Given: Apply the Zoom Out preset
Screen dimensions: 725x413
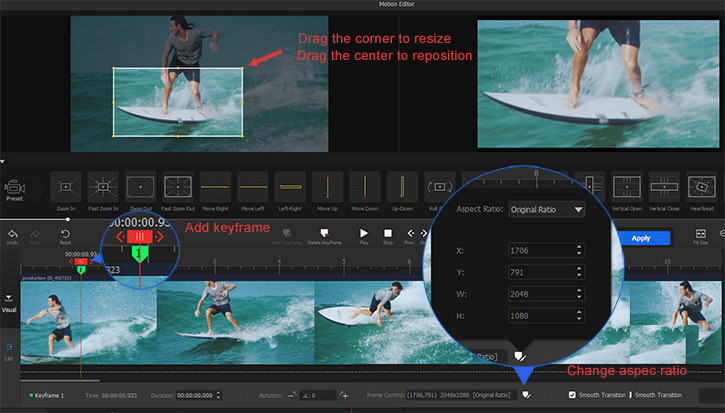Looking at the screenshot, I should tap(141, 187).
